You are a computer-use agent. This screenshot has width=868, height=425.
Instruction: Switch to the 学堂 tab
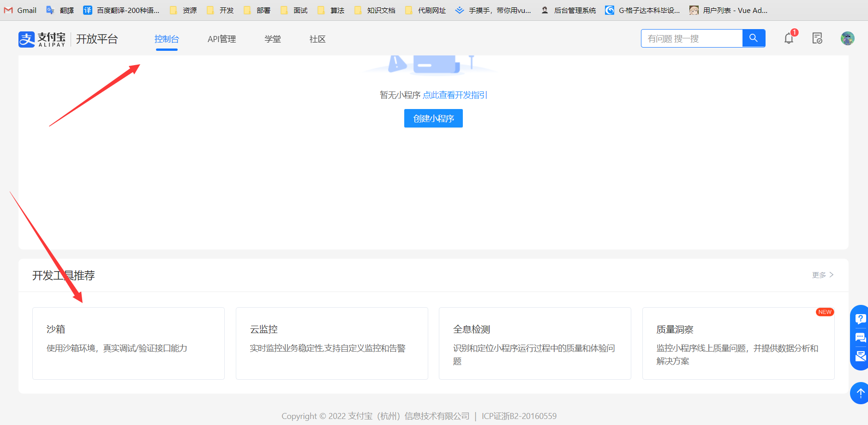(x=273, y=39)
